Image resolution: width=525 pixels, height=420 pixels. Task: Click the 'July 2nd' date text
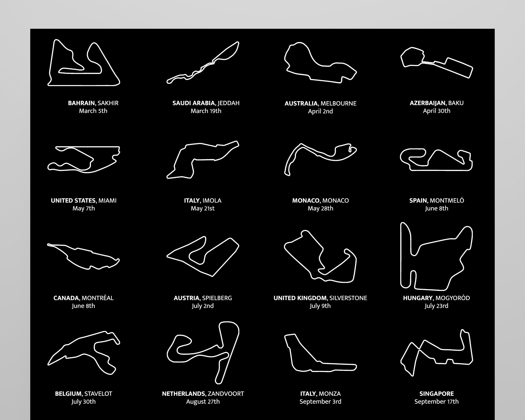(203, 306)
